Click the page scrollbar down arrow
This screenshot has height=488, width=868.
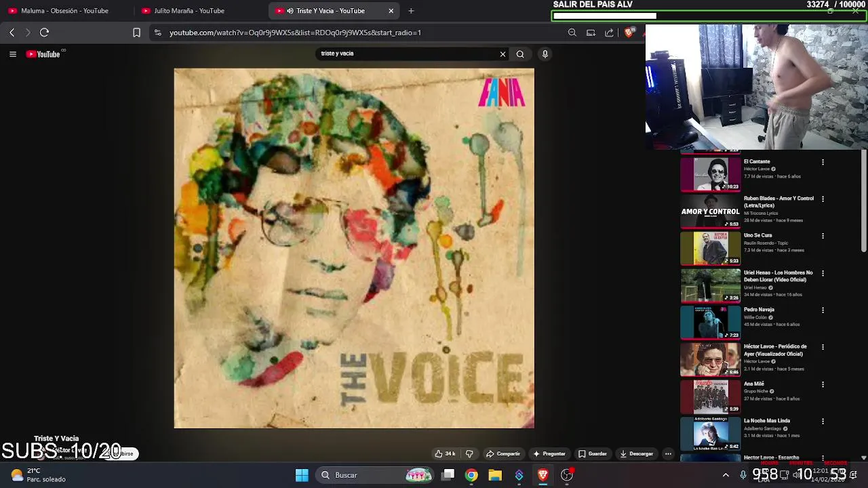pos(863,458)
